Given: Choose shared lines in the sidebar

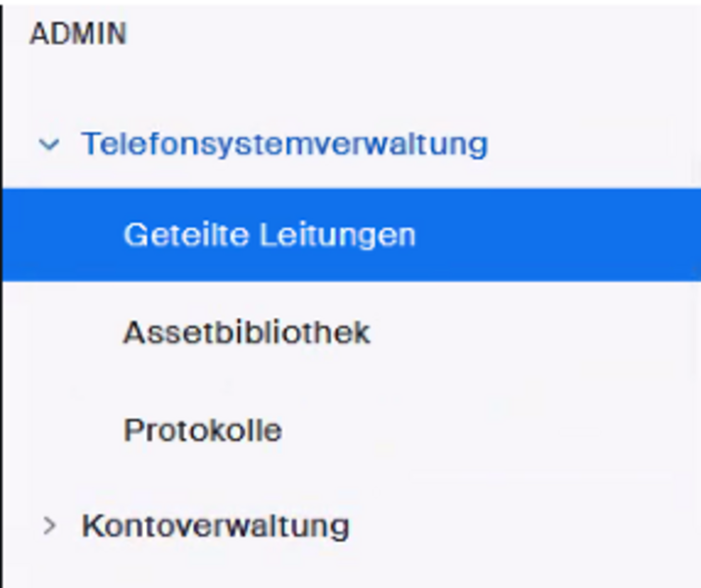Looking at the screenshot, I should (x=270, y=235).
